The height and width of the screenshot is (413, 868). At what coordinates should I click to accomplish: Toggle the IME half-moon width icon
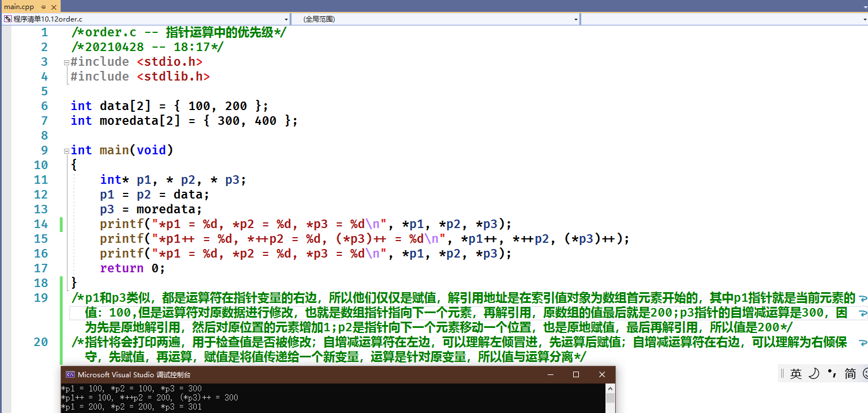point(814,373)
